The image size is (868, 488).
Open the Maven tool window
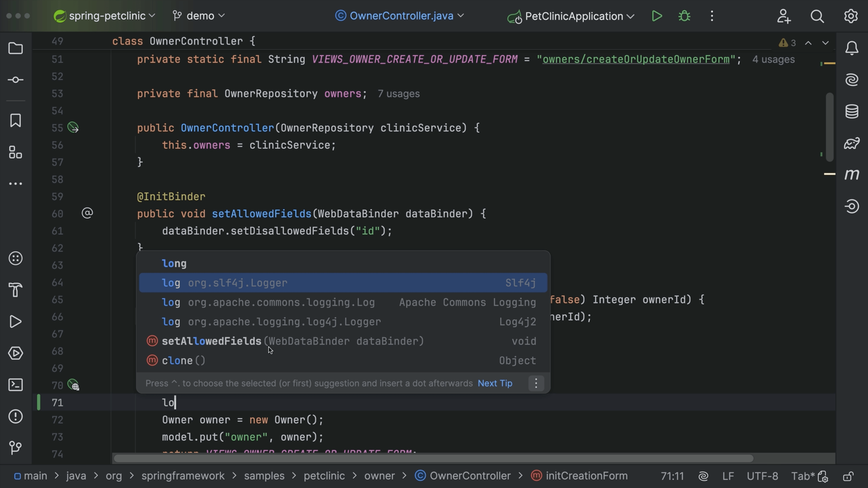click(851, 175)
